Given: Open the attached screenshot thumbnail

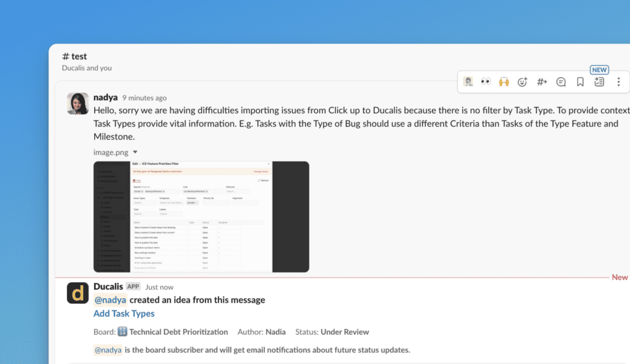Looking at the screenshot, I should (x=201, y=216).
